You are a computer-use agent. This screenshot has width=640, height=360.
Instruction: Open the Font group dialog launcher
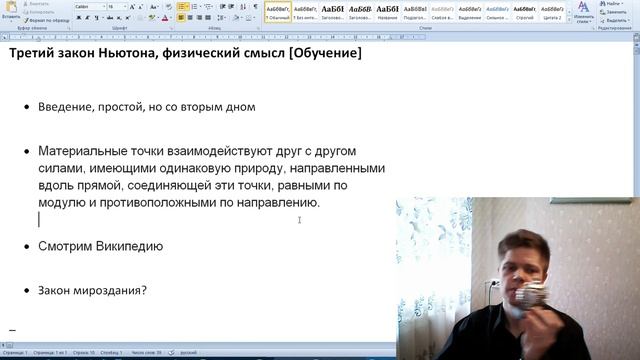pyautogui.click(x=171, y=29)
